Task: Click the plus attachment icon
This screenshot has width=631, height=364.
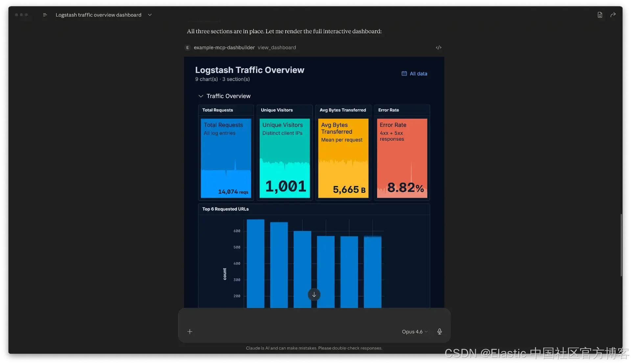Action: point(190,332)
